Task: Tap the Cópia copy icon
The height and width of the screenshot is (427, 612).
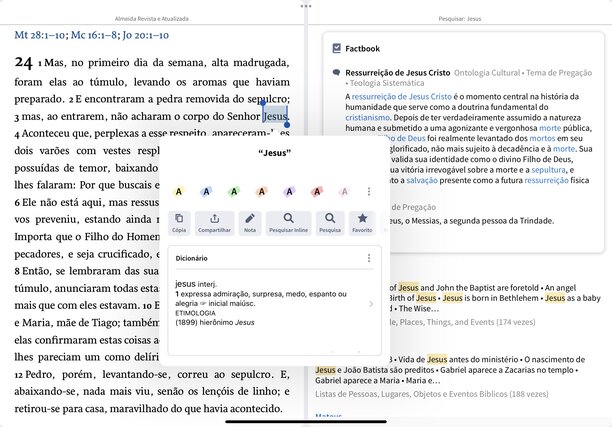Action: pyautogui.click(x=179, y=223)
